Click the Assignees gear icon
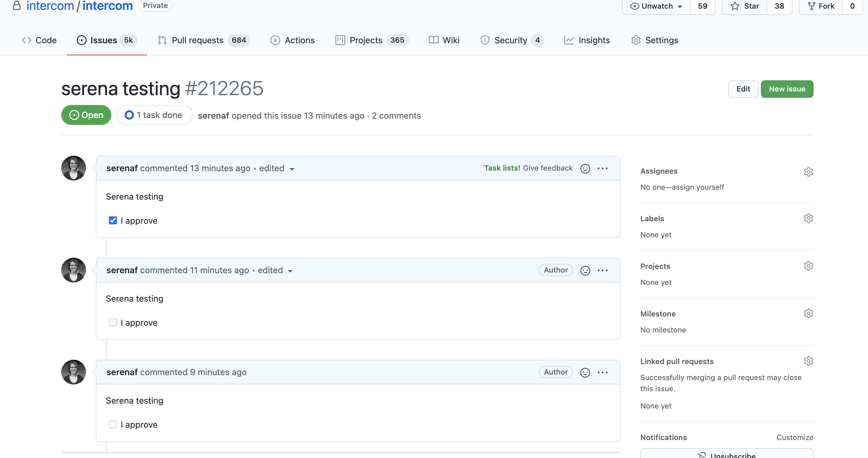Screen dimensions: 868x458 point(808,172)
